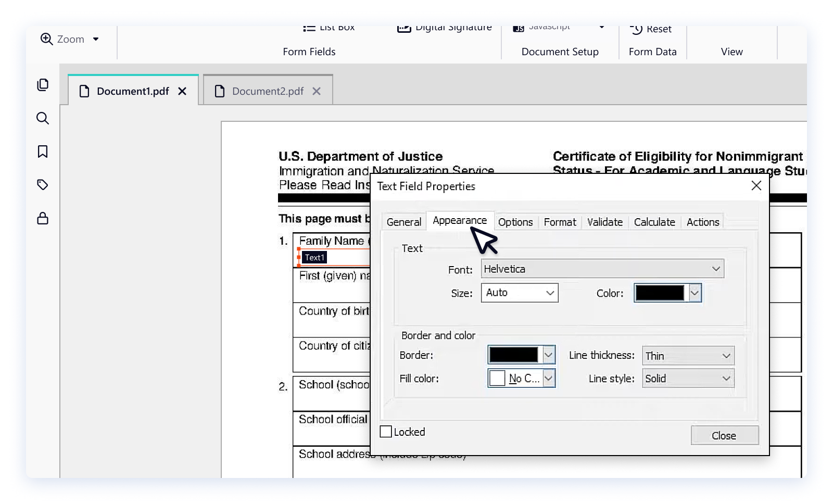The image size is (833, 504).
Task: Open the Zoom level dropdown
Action: tap(96, 39)
